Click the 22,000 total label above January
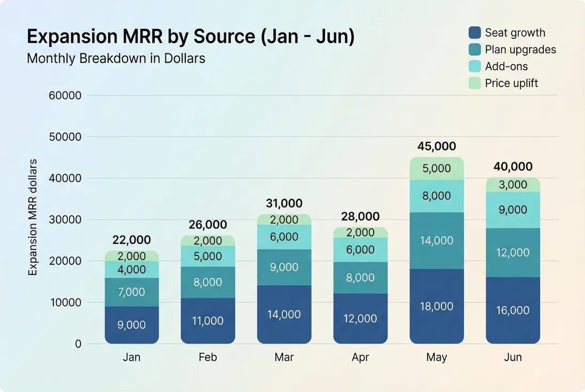The height and width of the screenshot is (392, 585). click(x=131, y=240)
